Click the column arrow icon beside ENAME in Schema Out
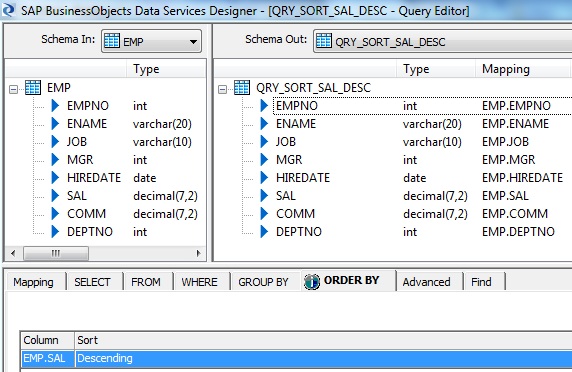The width and height of the screenshot is (572, 372). 264,124
